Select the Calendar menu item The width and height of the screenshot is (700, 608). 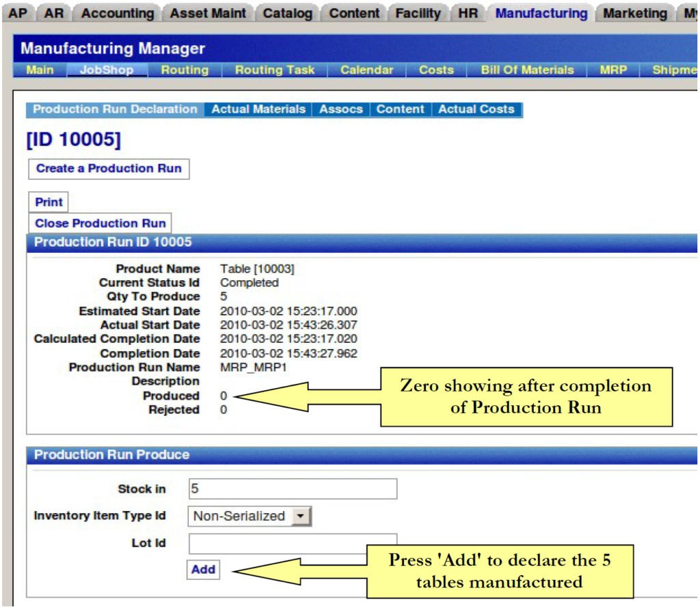366,70
